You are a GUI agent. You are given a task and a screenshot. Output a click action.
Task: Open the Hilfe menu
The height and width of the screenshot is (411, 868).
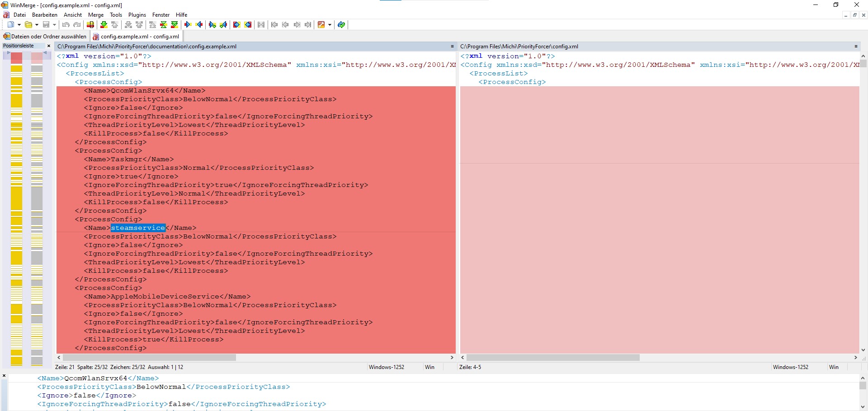click(x=181, y=15)
